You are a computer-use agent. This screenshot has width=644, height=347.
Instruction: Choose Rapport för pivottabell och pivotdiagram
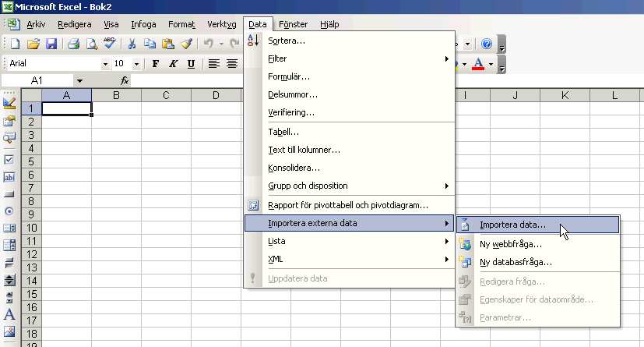point(349,205)
